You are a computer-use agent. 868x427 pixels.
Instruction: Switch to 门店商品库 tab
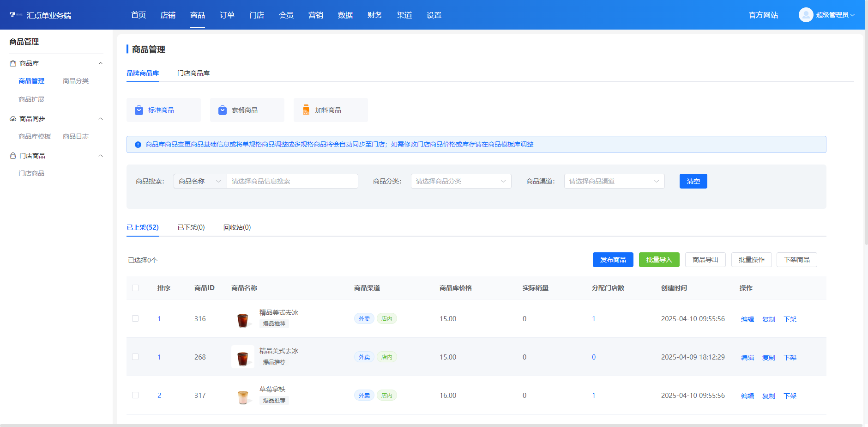[193, 73]
